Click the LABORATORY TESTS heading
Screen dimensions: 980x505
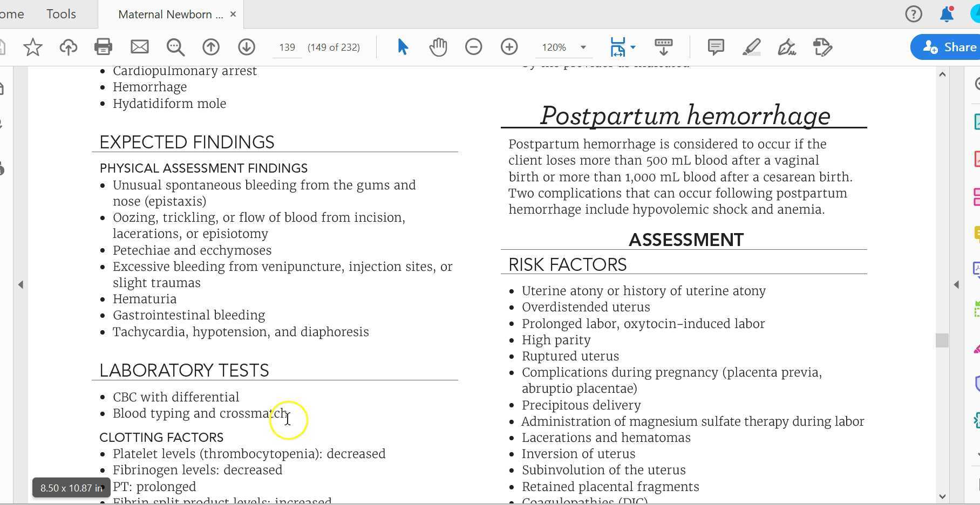[x=184, y=370]
